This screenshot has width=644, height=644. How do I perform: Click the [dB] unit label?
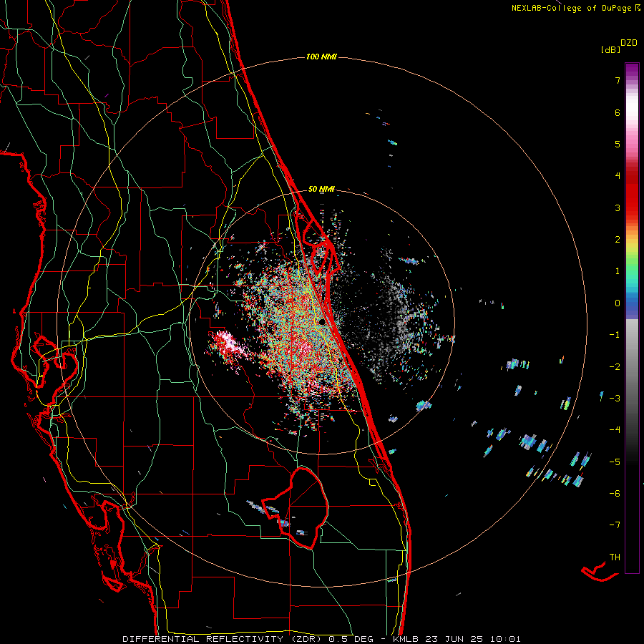tap(610, 49)
